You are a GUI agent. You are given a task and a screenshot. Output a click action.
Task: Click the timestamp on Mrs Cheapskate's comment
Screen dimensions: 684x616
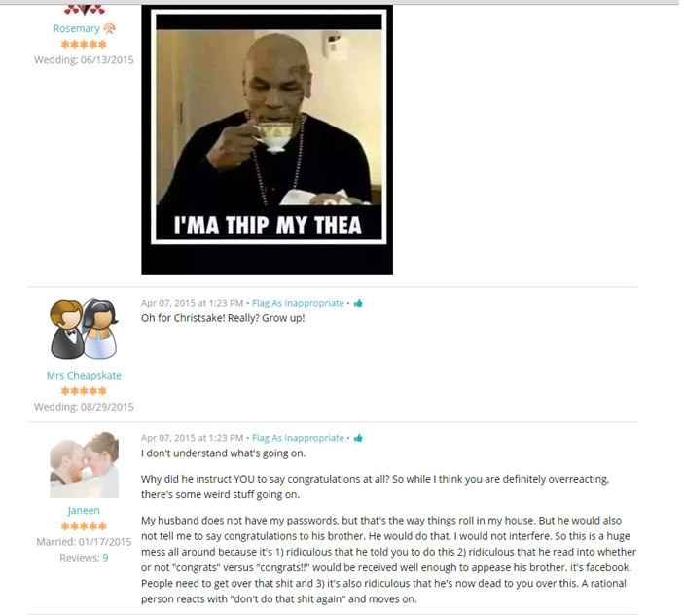[192, 303]
